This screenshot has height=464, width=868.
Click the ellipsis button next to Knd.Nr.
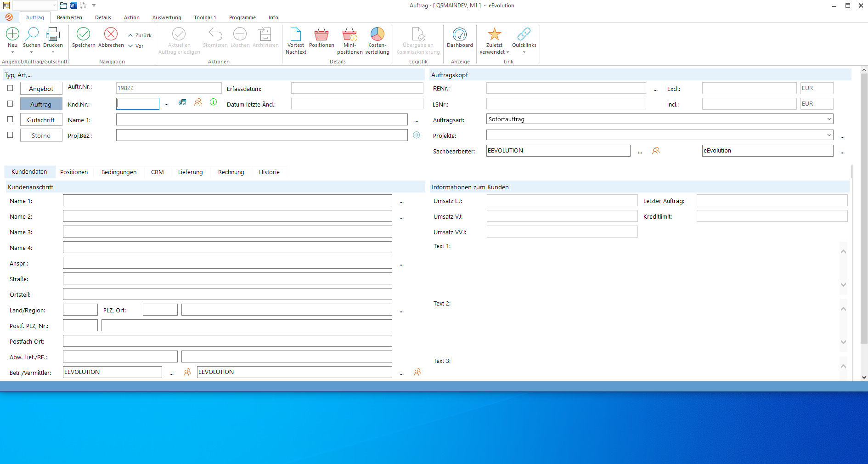(167, 104)
